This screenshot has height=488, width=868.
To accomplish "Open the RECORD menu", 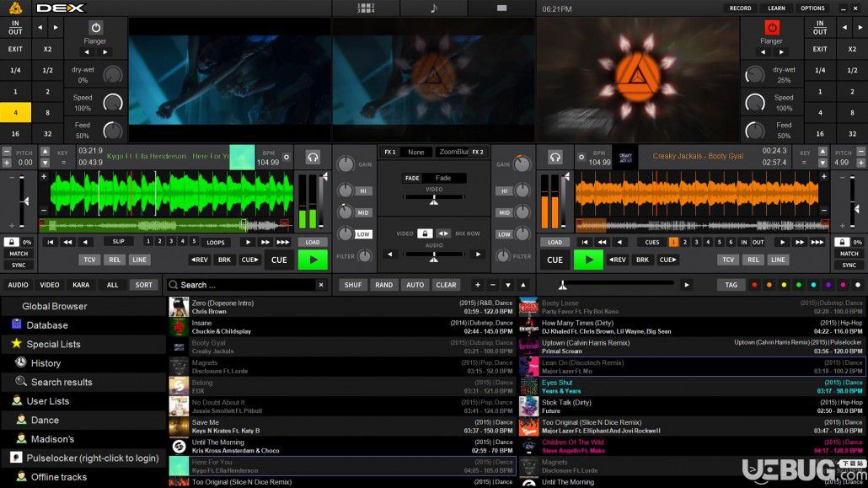I will (740, 8).
